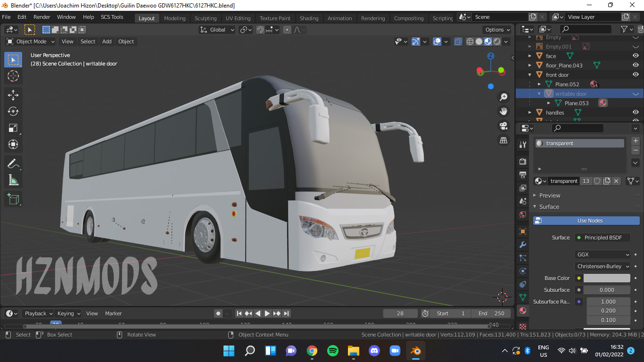This screenshot has width=644, height=362.
Task: Click the Base Color swatch
Action: 607,278
